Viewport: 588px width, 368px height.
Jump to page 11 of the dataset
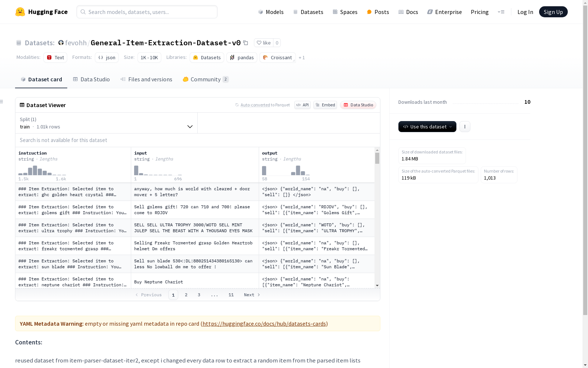[231, 295]
